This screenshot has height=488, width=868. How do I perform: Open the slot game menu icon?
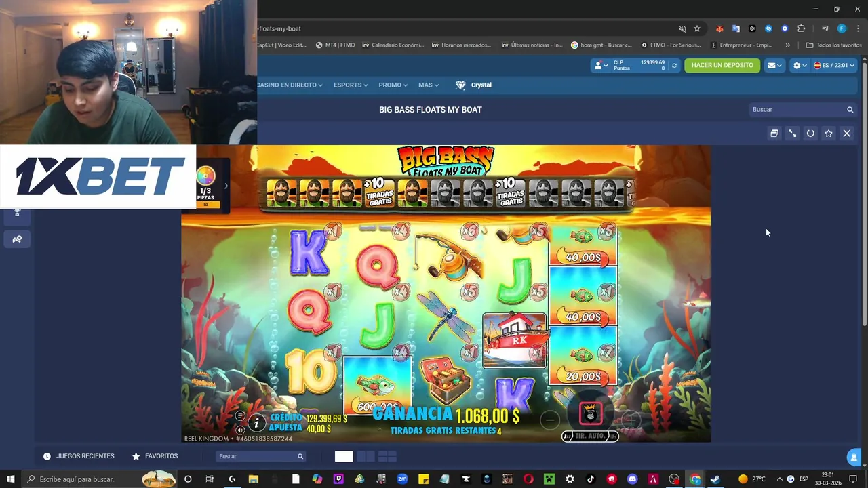[x=239, y=416]
